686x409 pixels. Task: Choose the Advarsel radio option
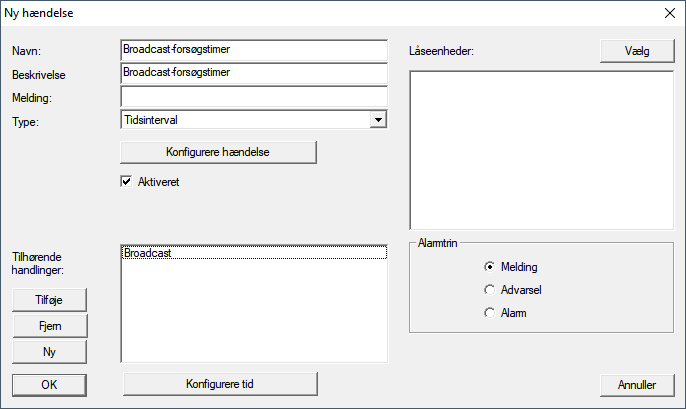coord(489,290)
